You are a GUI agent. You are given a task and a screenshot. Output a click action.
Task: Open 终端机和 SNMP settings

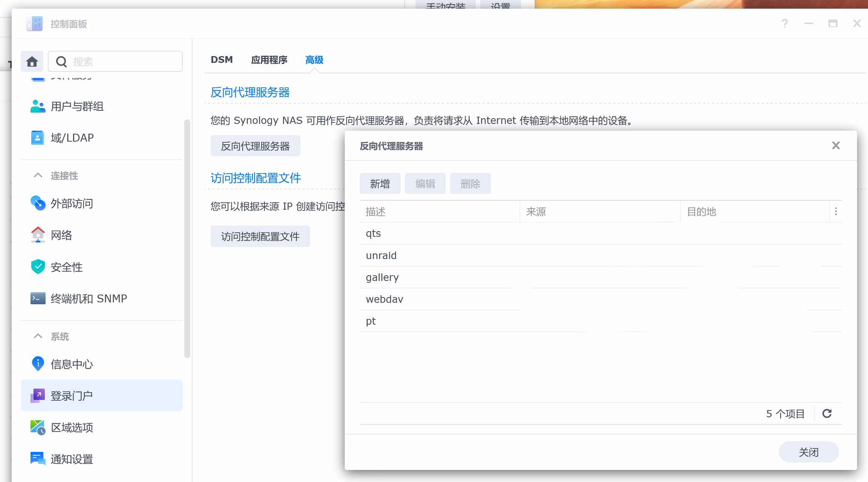pos(89,299)
